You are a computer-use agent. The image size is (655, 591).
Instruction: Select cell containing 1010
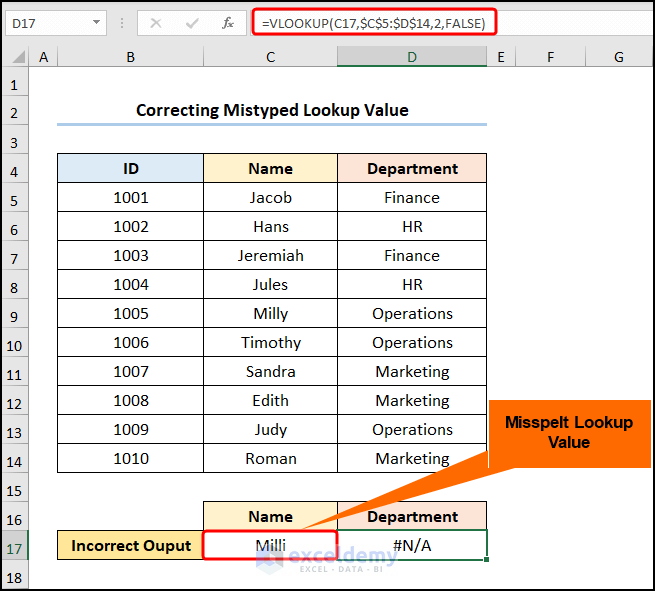pos(130,458)
